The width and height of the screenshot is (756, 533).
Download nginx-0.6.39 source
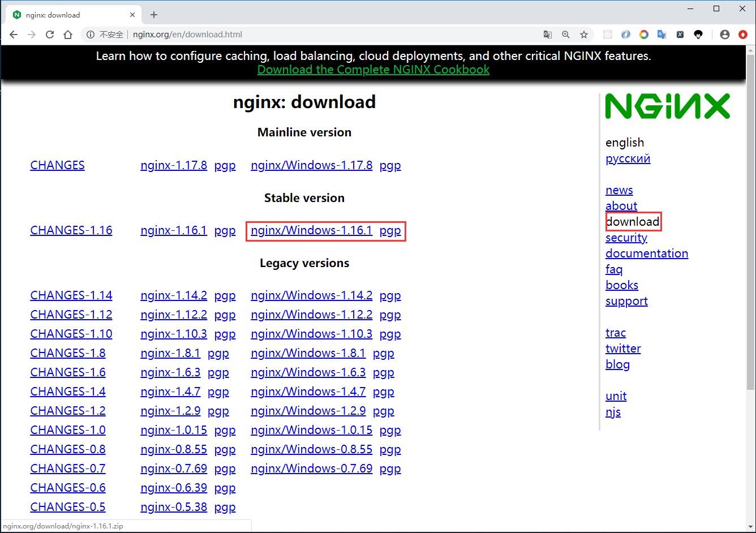coord(174,488)
